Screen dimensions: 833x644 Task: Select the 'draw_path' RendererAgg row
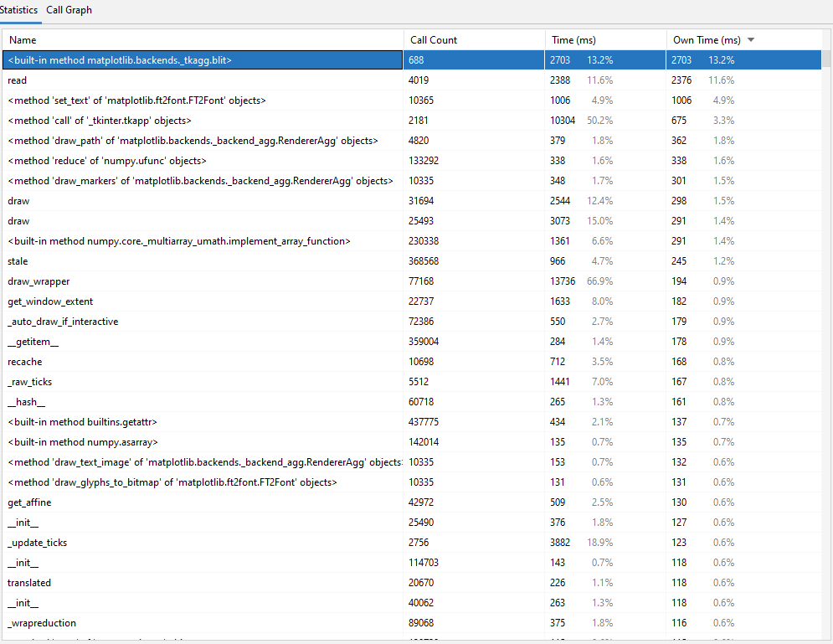coord(412,141)
